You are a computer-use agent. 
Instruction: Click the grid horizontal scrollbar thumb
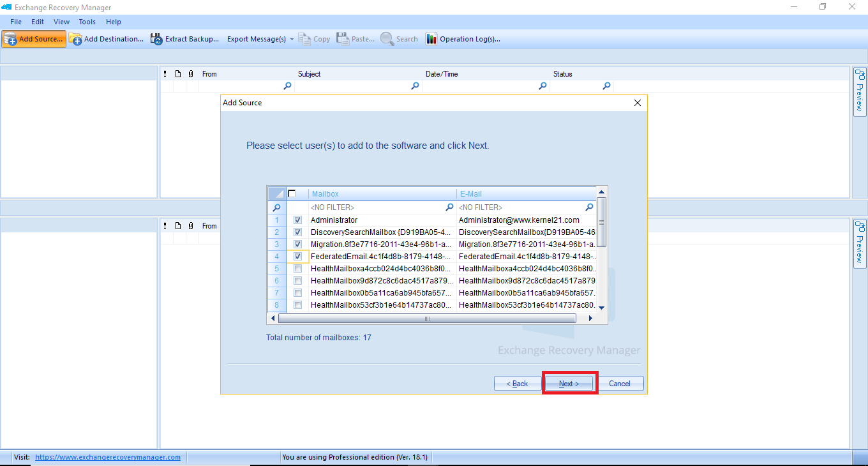tap(427, 318)
